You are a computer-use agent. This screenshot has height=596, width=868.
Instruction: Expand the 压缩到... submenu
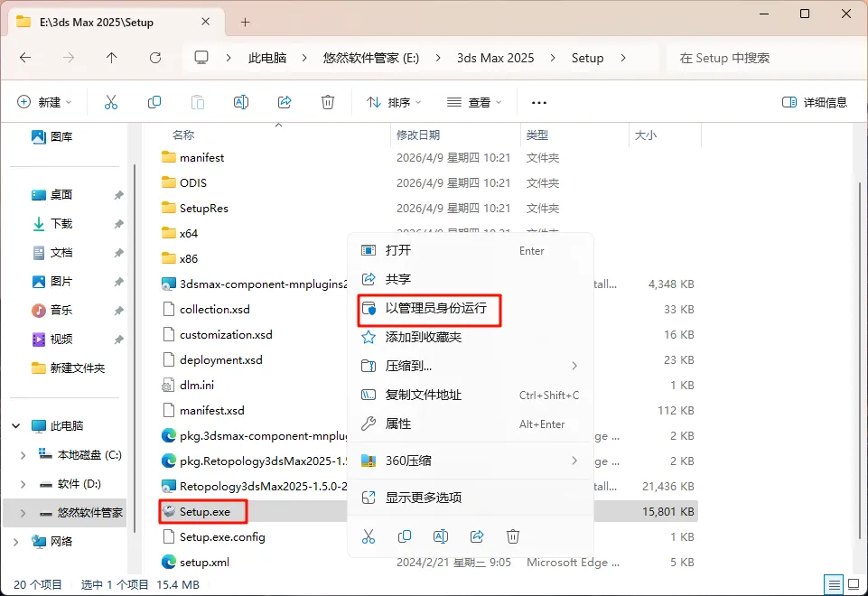pos(574,366)
